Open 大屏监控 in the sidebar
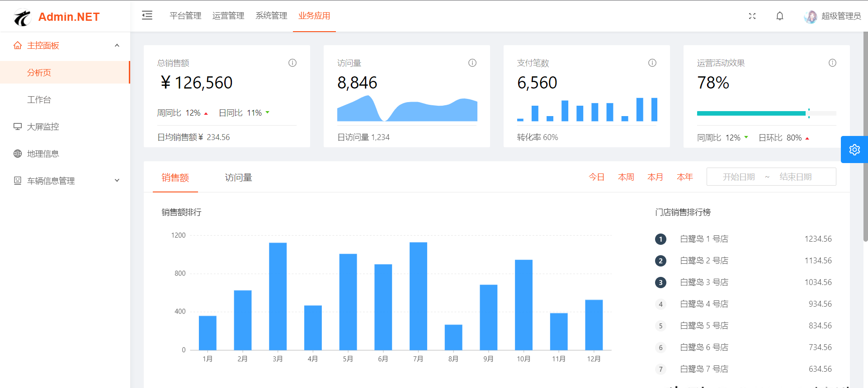 [x=43, y=127]
